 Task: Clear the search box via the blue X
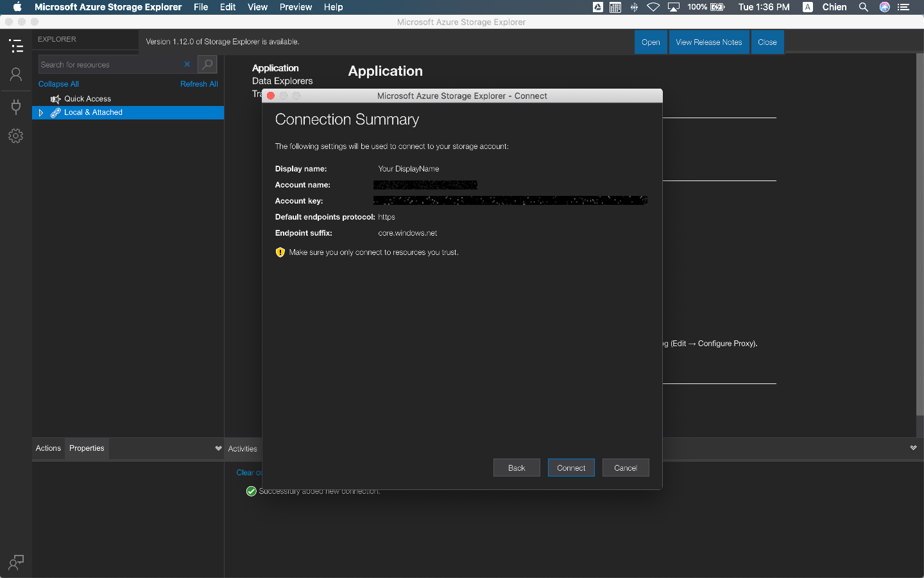(187, 64)
